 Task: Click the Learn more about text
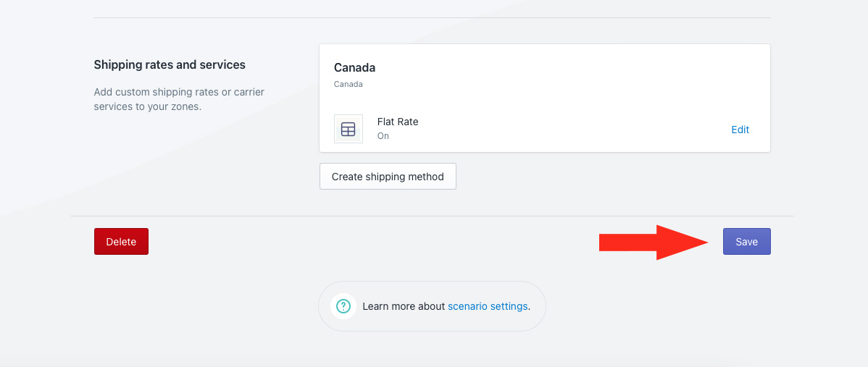(x=404, y=306)
